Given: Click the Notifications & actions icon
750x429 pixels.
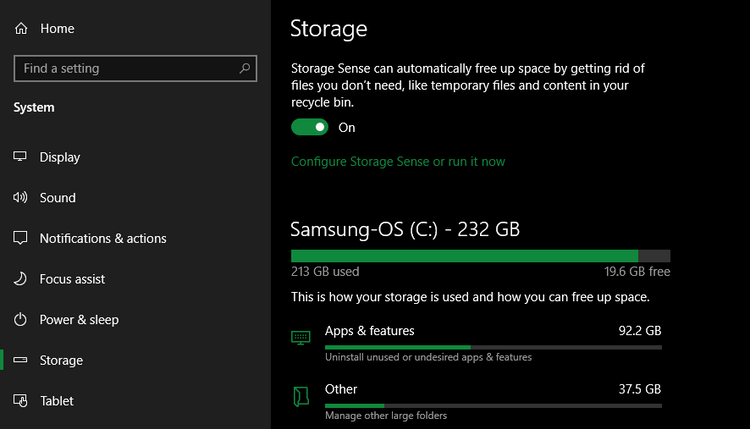Looking at the screenshot, I should pos(20,238).
